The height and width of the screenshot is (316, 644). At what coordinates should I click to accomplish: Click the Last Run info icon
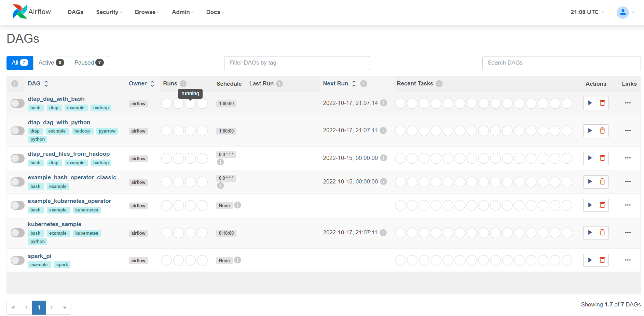279,84
